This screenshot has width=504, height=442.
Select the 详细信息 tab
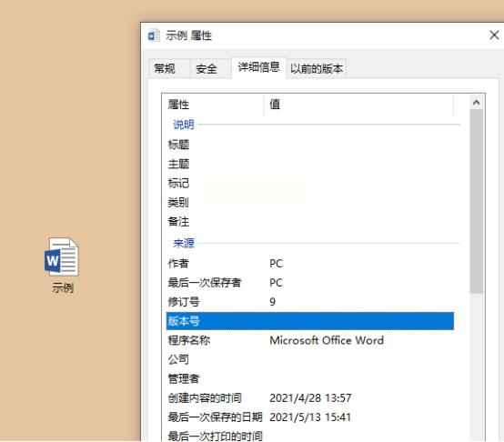tap(258, 67)
